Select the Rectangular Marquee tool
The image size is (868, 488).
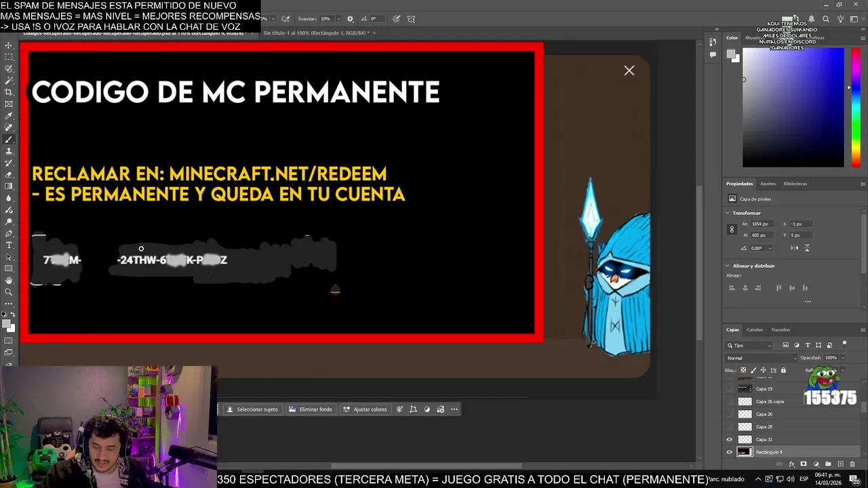[9, 57]
